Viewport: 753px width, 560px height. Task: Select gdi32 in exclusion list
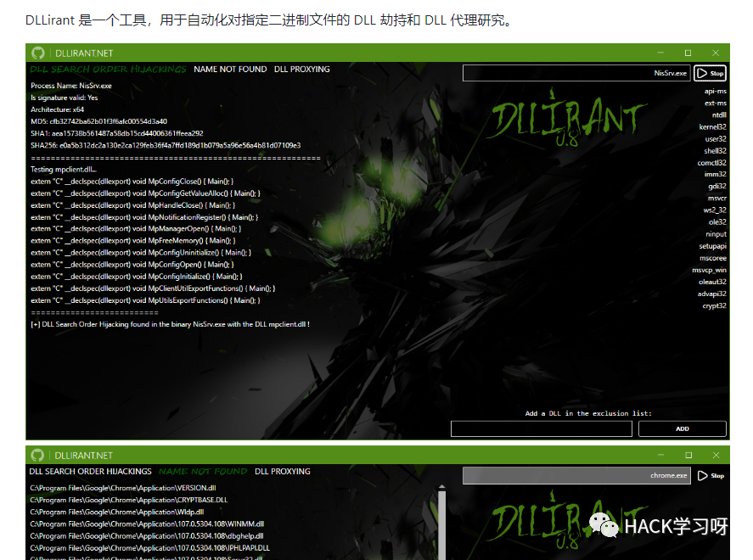click(x=717, y=186)
